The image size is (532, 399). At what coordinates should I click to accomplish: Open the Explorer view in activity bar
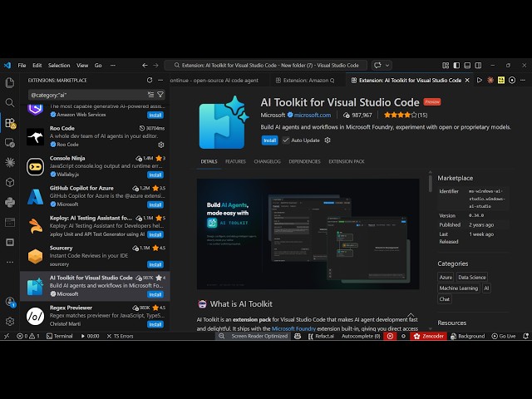click(x=10, y=82)
